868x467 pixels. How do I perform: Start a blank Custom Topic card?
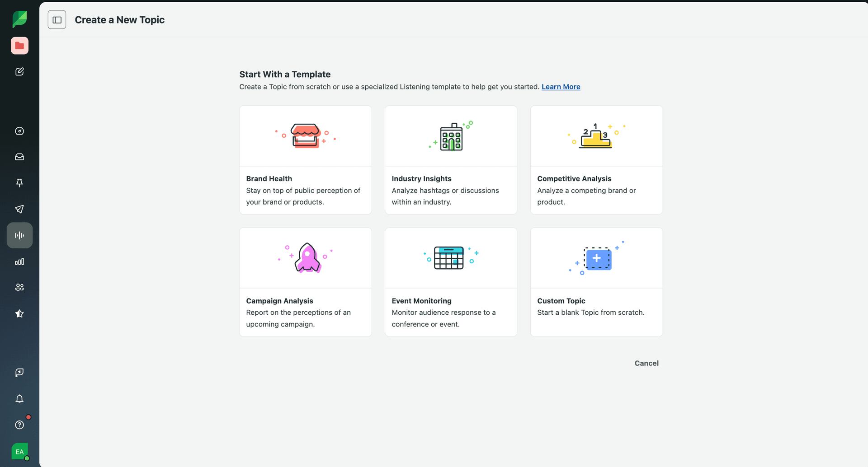[x=596, y=282]
